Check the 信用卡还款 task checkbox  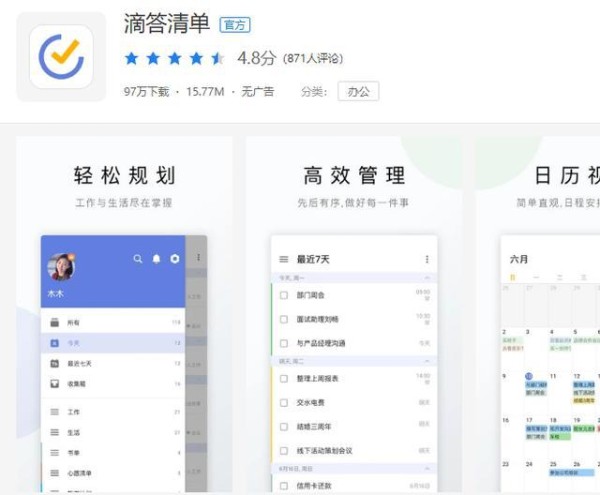284,486
